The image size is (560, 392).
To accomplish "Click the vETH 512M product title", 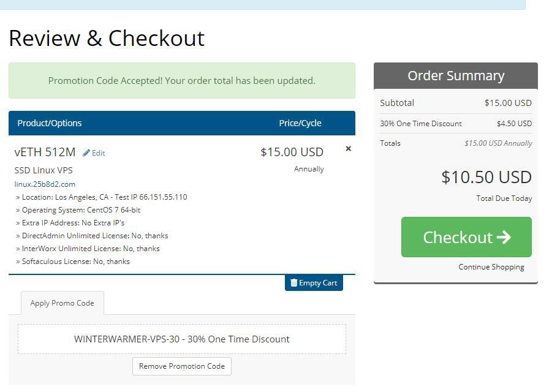I will tap(45, 152).
